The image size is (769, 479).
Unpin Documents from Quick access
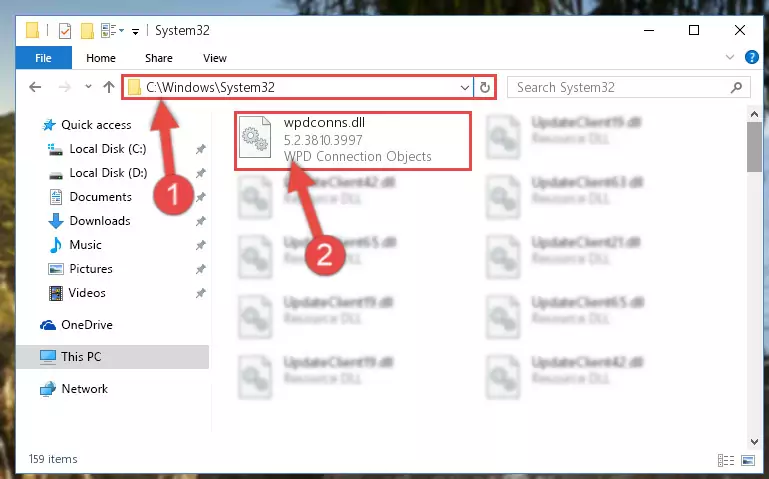coord(201,197)
